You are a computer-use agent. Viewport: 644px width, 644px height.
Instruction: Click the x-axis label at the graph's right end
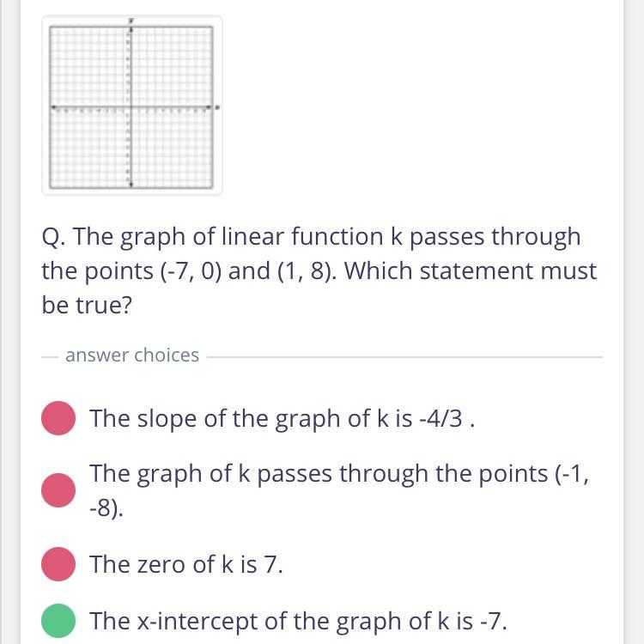click(x=218, y=107)
